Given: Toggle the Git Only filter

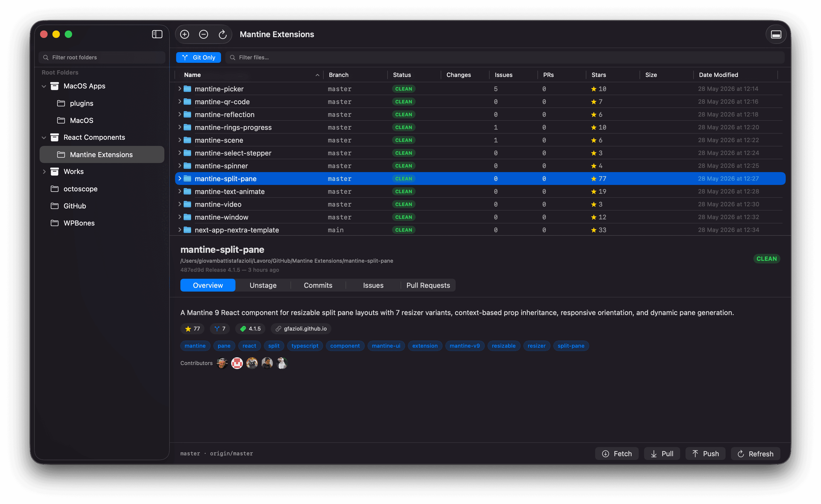Looking at the screenshot, I should (x=199, y=57).
